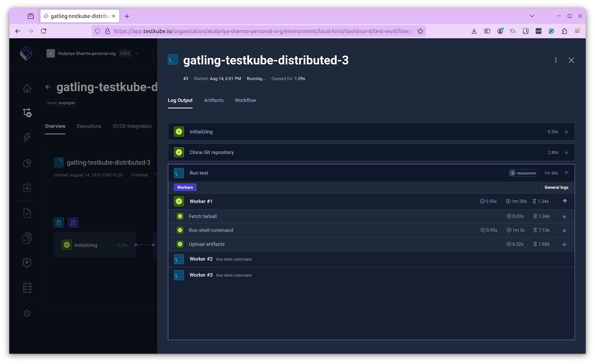Click back arrow beside workflow title
The image size is (595, 364).
point(48,87)
